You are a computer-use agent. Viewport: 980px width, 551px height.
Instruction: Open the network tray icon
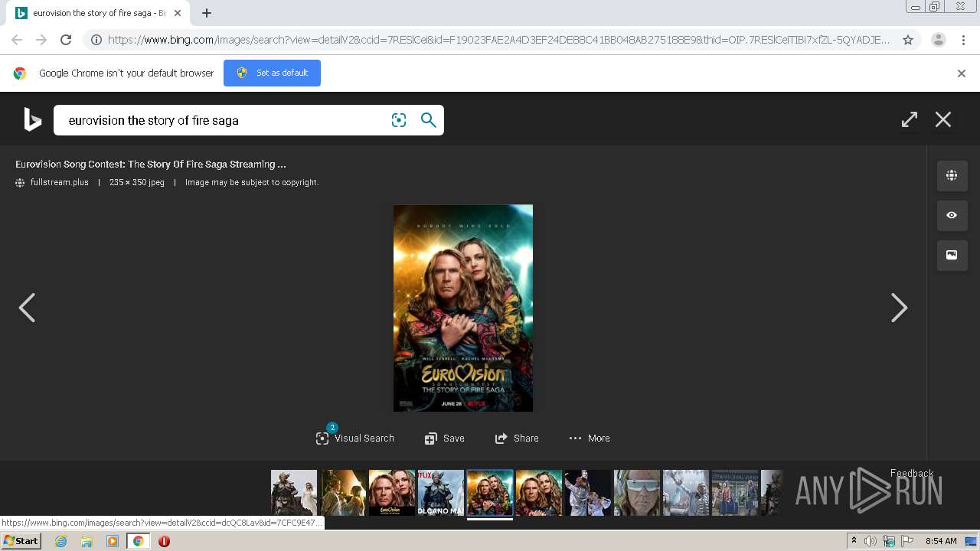(889, 541)
